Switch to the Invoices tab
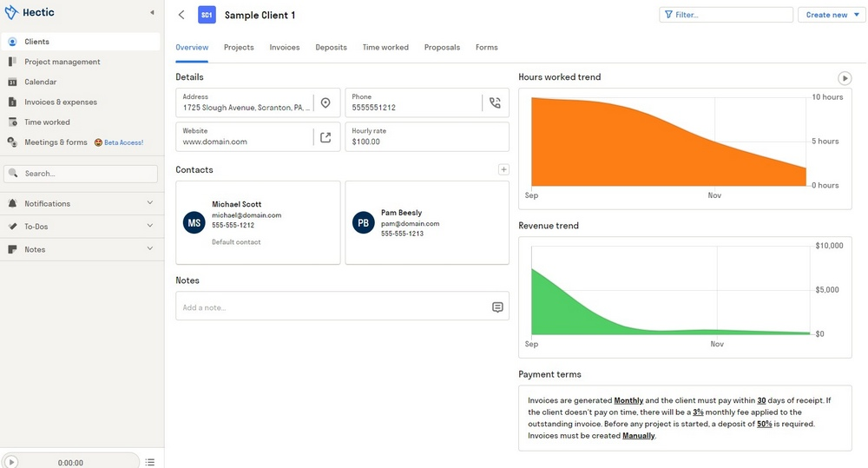 click(x=284, y=47)
